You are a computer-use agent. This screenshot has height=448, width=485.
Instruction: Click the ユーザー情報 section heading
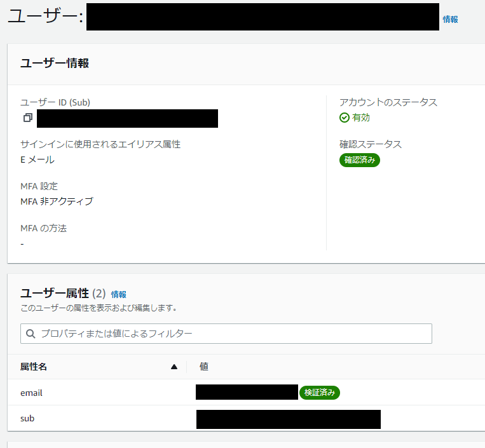(55, 63)
